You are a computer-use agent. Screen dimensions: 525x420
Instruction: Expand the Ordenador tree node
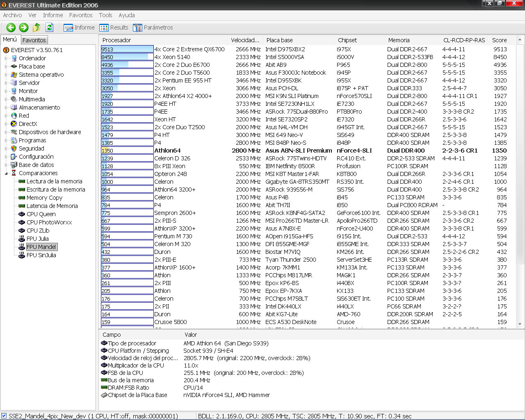[6, 58]
